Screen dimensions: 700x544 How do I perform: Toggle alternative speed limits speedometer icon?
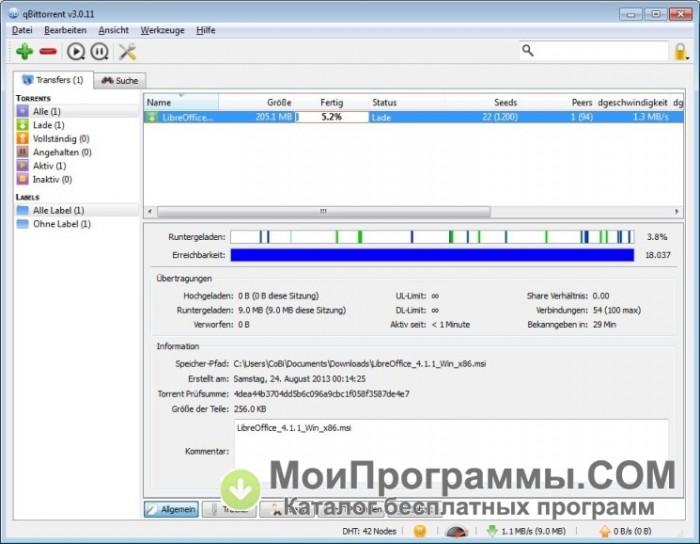coord(456,531)
